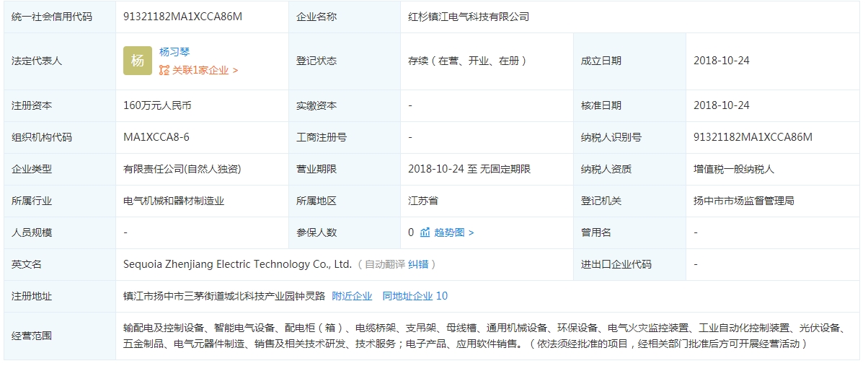The image size is (868, 366).
Task: Click company name 红杉镇江电气科技有限公司
Action: pos(469,16)
